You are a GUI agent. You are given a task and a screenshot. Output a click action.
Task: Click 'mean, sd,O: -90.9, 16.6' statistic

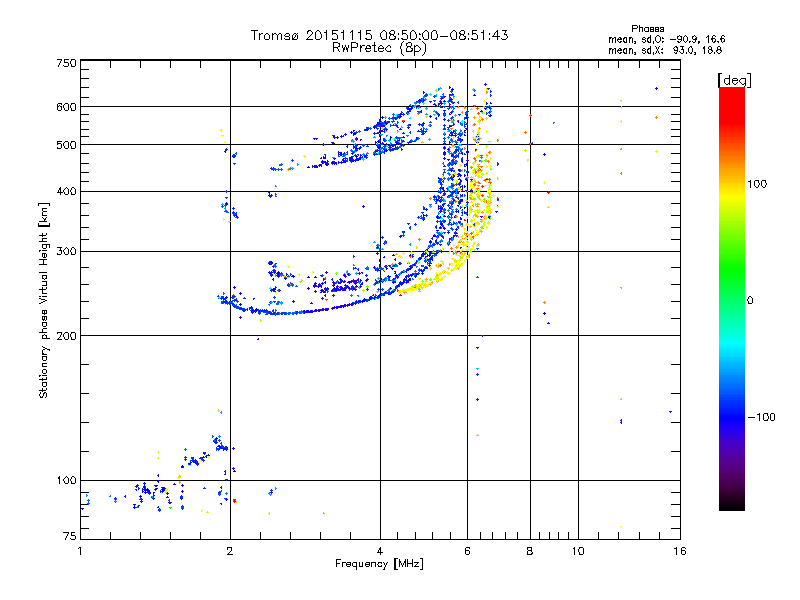(666, 39)
